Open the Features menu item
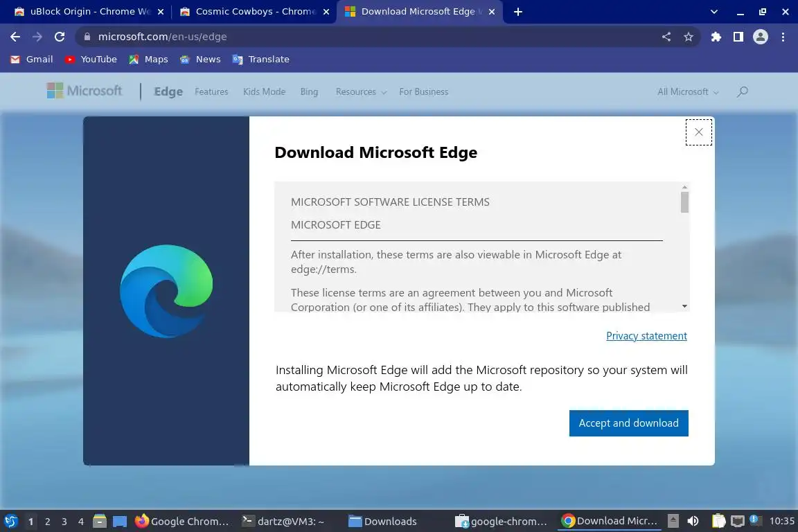Viewport: 798px width, 532px height. coord(211,91)
